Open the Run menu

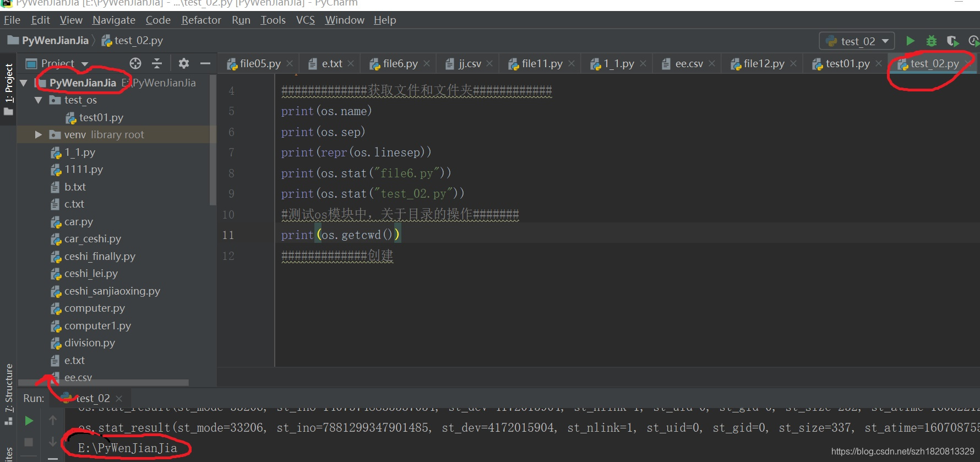pyautogui.click(x=241, y=20)
